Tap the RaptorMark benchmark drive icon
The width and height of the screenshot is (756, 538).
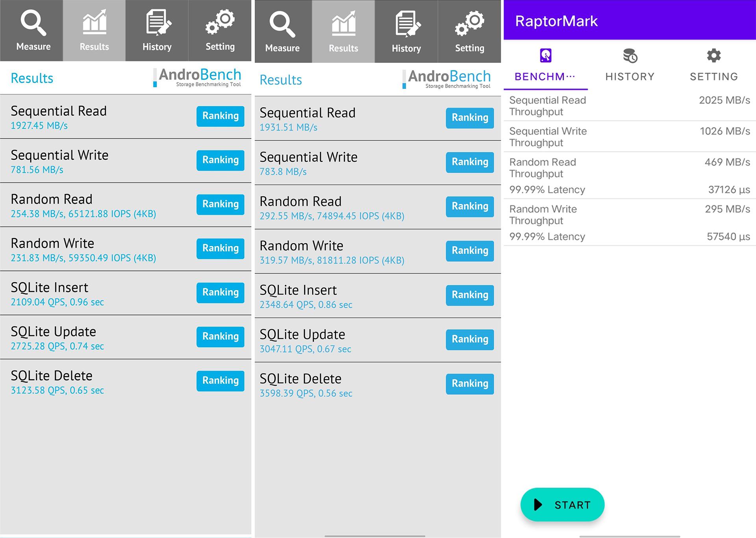[546, 55]
